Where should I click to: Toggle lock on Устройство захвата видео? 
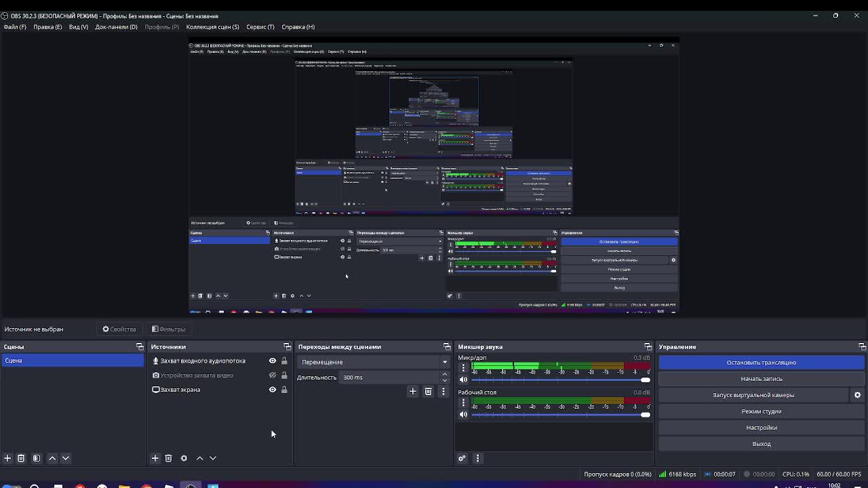(x=284, y=375)
